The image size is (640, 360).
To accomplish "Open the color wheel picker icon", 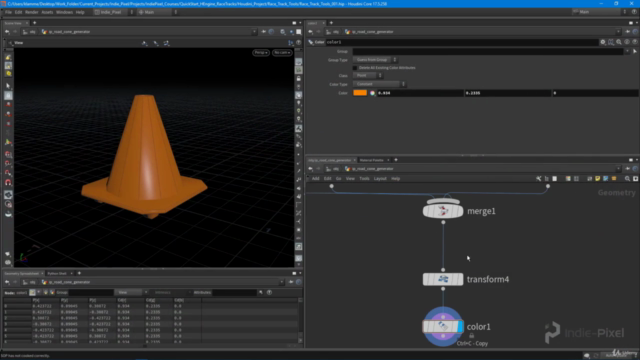I will (372, 93).
